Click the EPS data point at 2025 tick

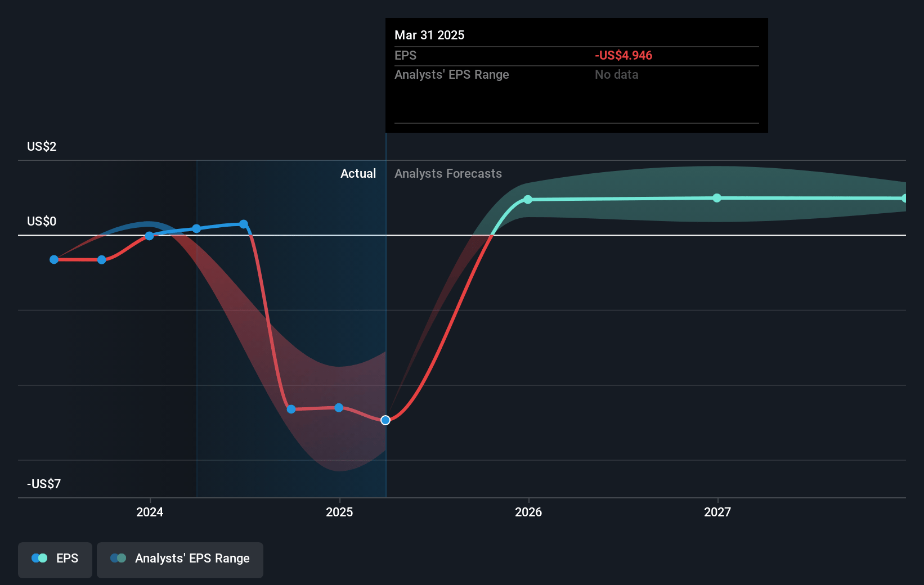[339, 408]
